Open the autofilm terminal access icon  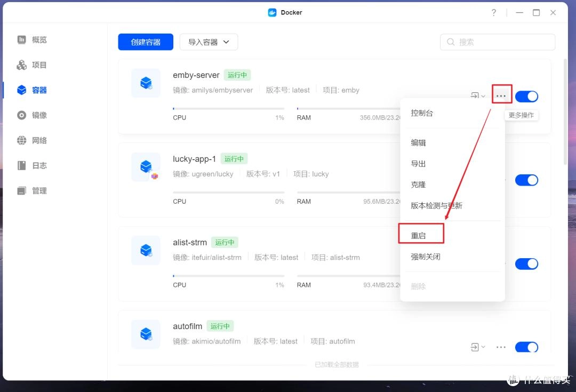[475, 347]
